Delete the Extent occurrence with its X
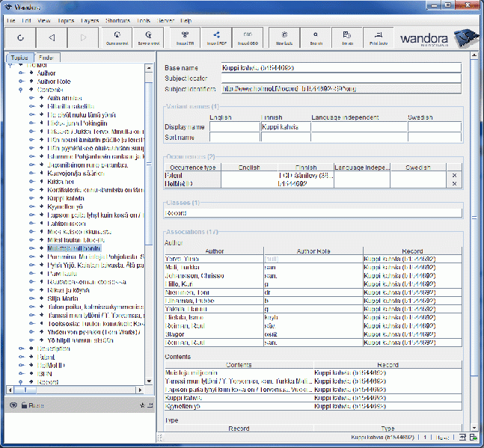This screenshot has width=484, height=448. point(453,175)
